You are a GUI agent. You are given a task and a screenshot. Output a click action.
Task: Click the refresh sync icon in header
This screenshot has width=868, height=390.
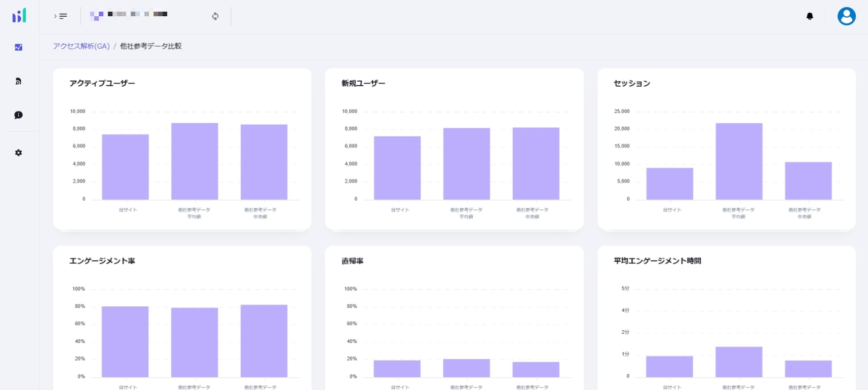(x=215, y=16)
